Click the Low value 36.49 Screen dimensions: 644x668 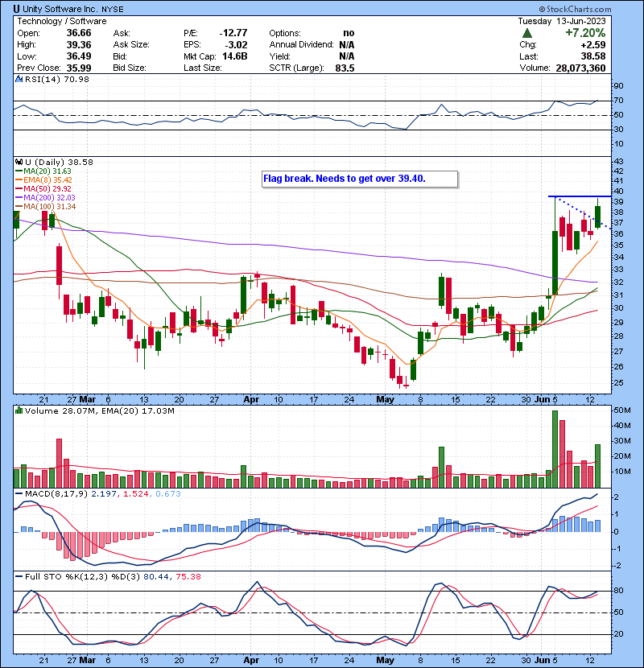tap(79, 56)
